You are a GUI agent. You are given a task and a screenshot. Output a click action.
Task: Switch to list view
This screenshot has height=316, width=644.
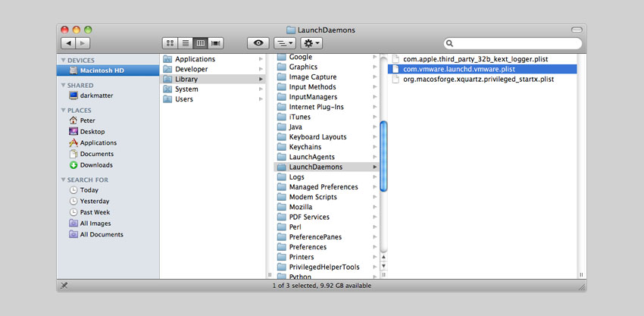185,42
